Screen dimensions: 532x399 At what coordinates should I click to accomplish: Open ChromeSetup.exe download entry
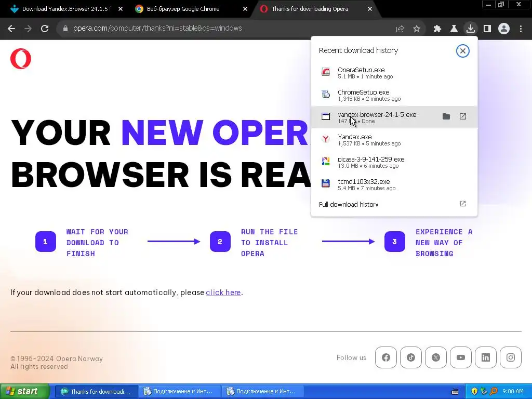click(x=394, y=95)
